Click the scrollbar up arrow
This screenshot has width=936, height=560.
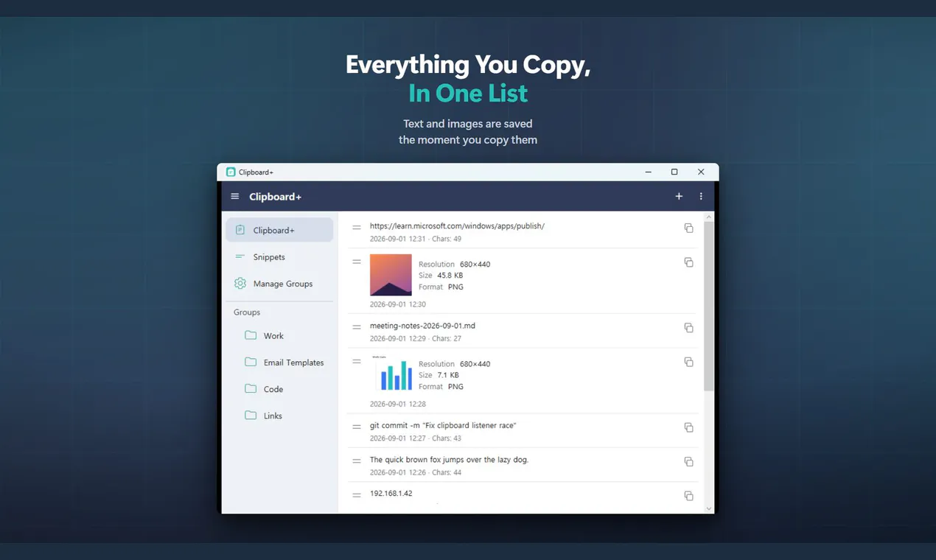pyautogui.click(x=709, y=217)
